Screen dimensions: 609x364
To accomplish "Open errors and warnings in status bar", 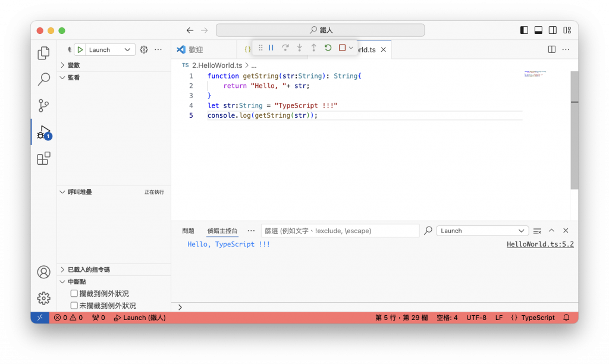I will tap(68, 318).
